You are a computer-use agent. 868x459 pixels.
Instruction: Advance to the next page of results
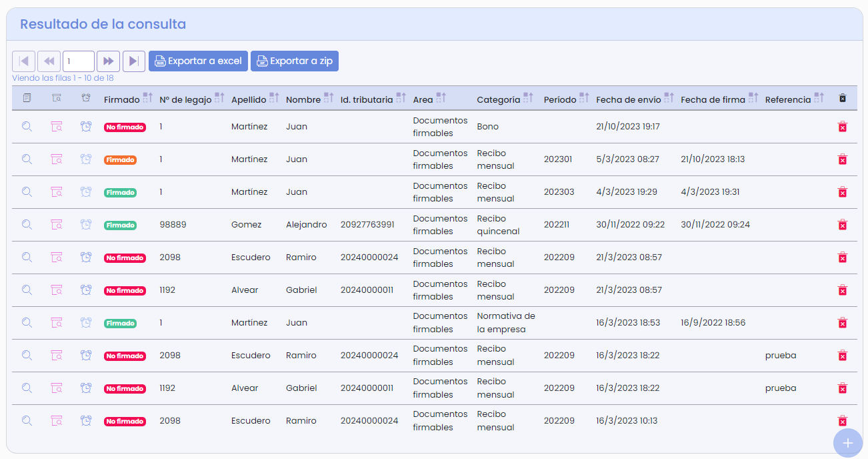[108, 61]
